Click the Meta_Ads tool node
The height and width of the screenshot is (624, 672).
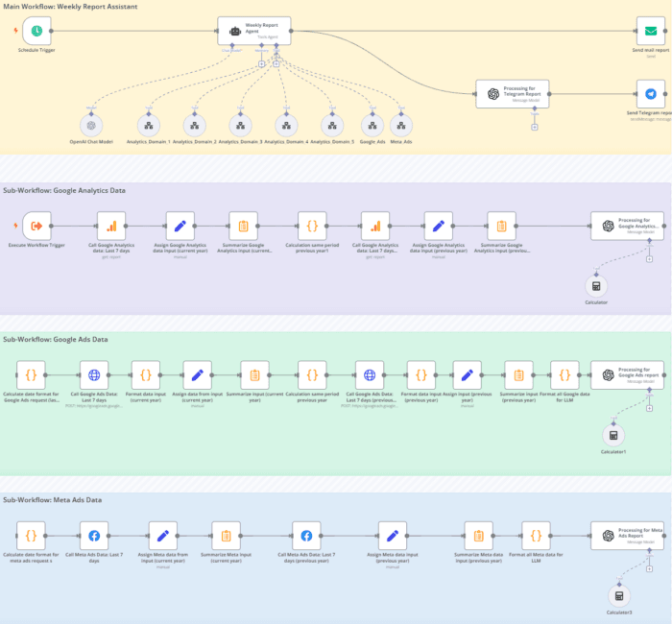tap(401, 126)
